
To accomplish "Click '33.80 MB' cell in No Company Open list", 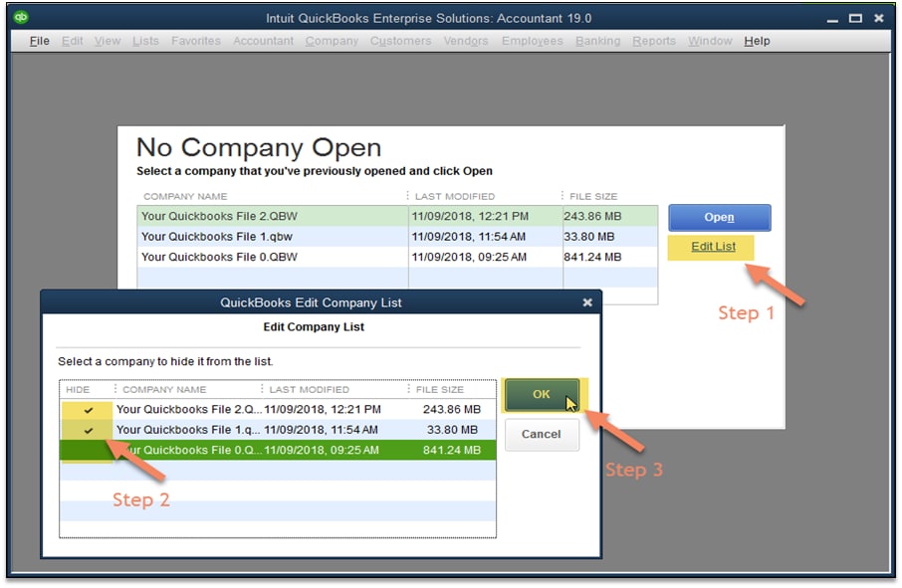I will pyautogui.click(x=589, y=237).
